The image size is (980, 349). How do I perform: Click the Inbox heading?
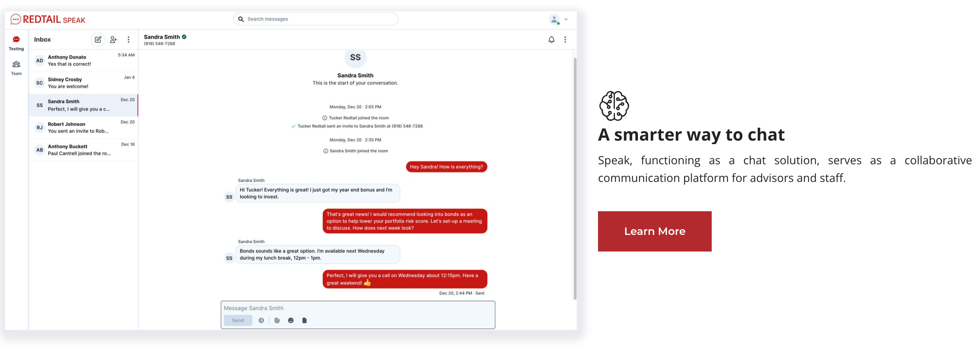42,39
